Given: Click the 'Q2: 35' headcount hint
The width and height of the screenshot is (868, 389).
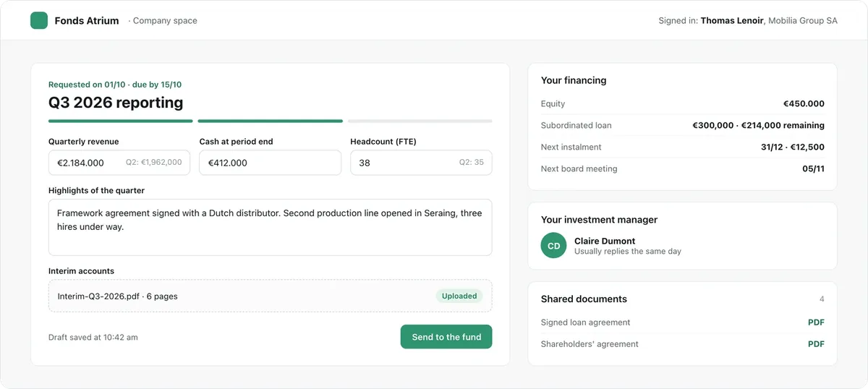Looking at the screenshot, I should (x=471, y=163).
